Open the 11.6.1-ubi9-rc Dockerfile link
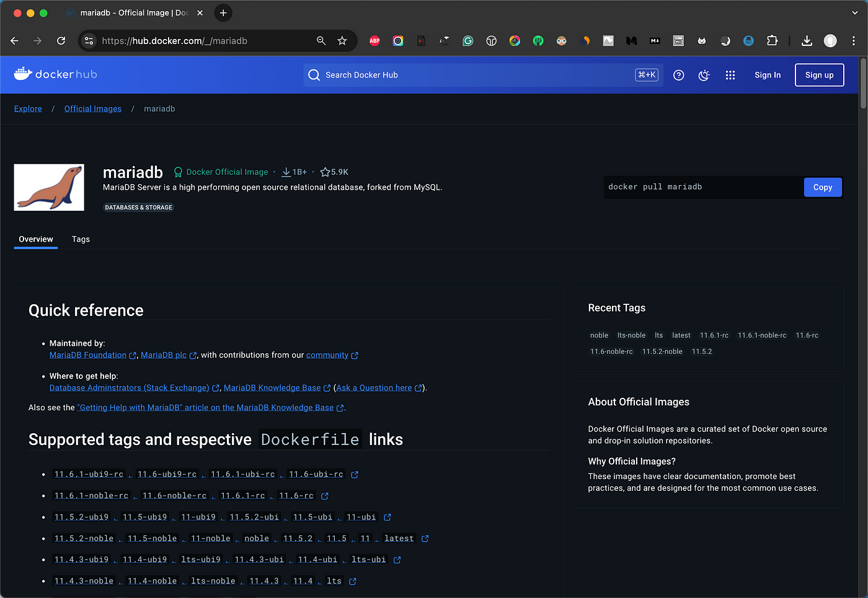 (89, 475)
